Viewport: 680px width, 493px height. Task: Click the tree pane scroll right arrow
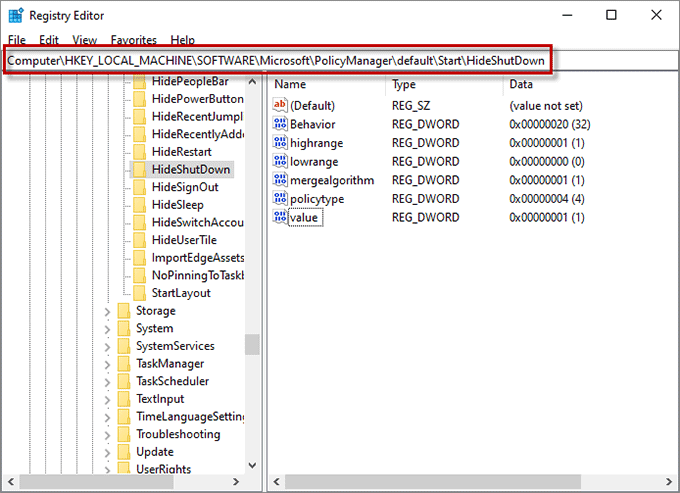point(236,481)
